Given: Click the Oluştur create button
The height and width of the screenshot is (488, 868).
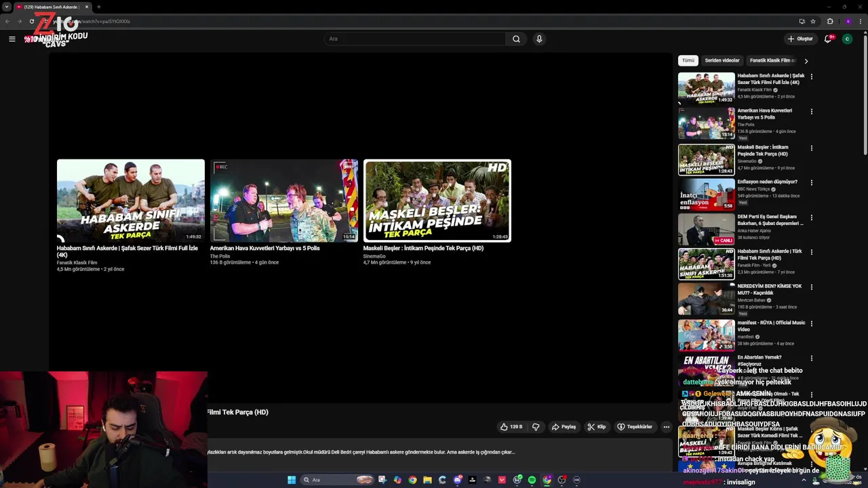Looking at the screenshot, I should click(x=800, y=39).
